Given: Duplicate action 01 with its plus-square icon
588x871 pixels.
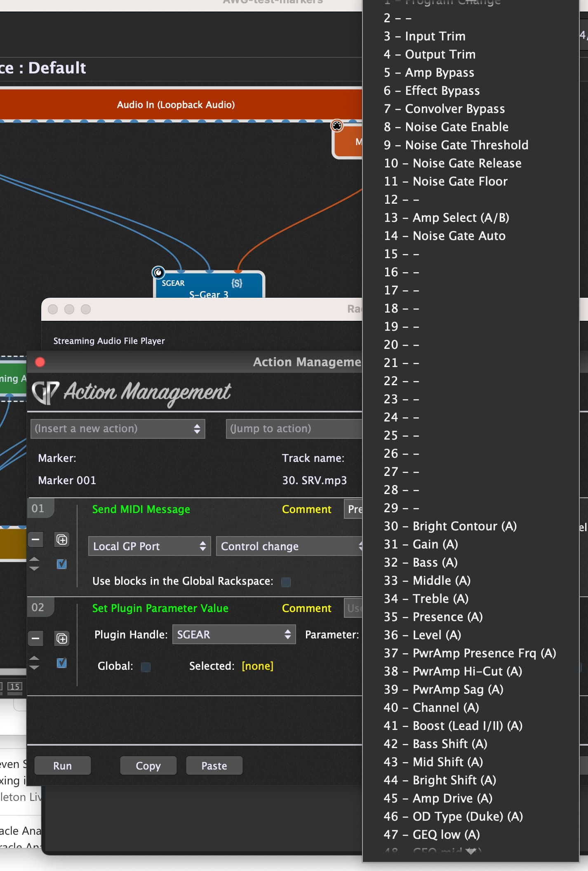Looking at the screenshot, I should click(62, 539).
